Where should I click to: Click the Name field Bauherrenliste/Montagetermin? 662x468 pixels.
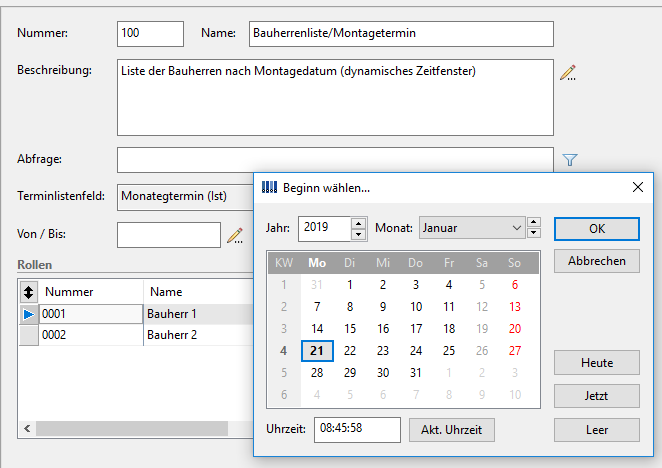[x=401, y=34]
